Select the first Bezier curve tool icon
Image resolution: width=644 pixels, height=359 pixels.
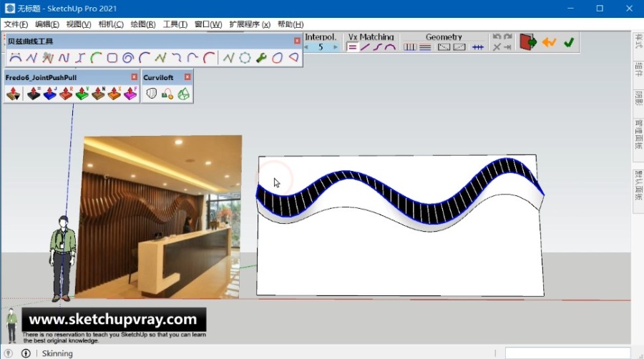pyautogui.click(x=15, y=58)
